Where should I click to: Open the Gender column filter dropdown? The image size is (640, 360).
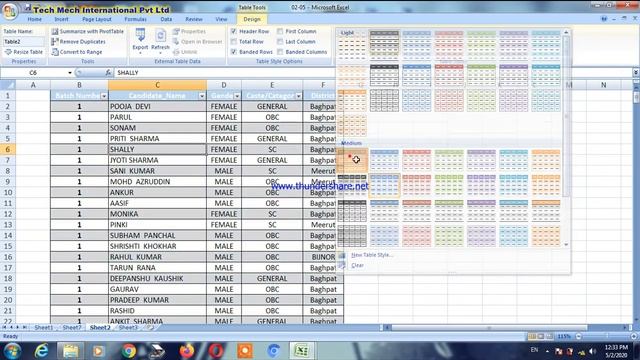coord(237,96)
